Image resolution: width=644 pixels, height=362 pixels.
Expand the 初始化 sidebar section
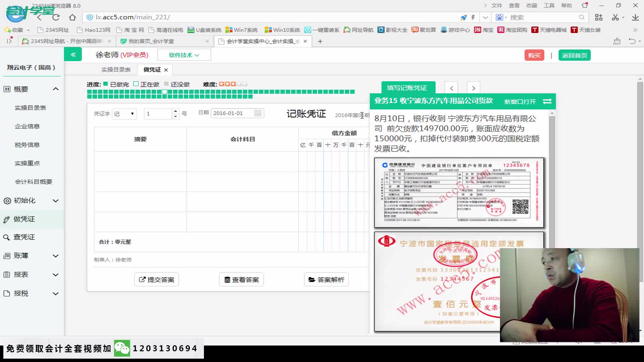[x=56, y=201]
